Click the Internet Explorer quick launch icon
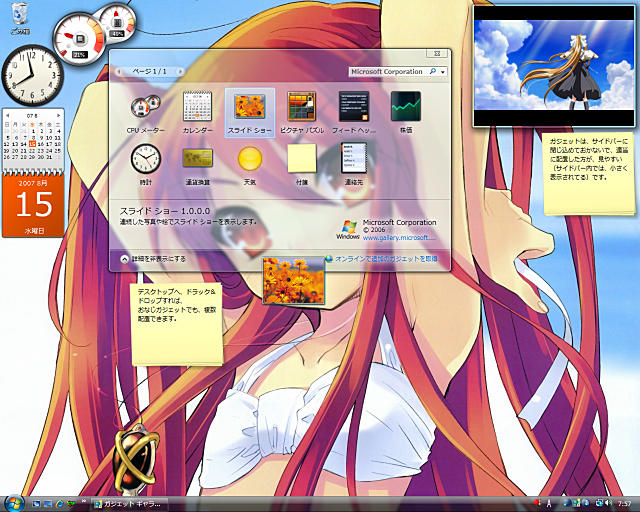This screenshot has width=640, height=512. [x=60, y=504]
